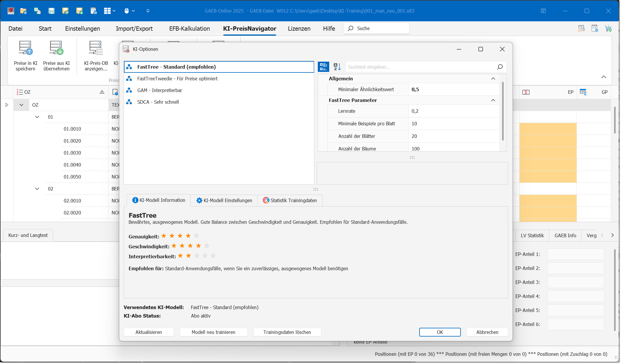Sort properties alphabetically with A-Z icon
The image size is (621, 364).
click(337, 67)
